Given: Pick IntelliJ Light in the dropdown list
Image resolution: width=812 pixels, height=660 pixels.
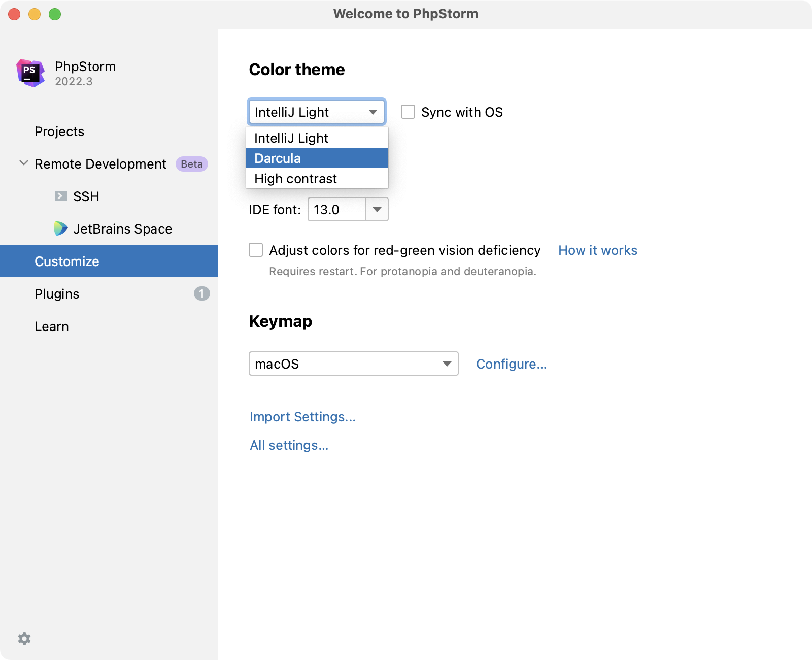Looking at the screenshot, I should tap(317, 138).
